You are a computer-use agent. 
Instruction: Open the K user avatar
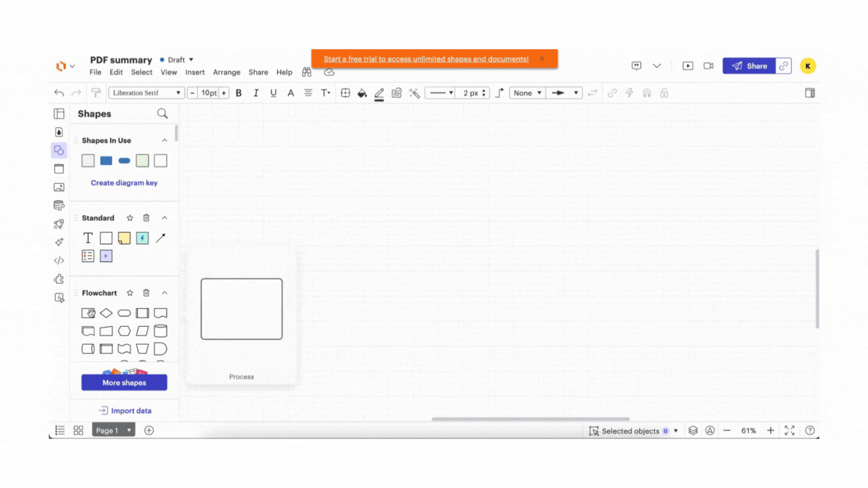tap(808, 66)
